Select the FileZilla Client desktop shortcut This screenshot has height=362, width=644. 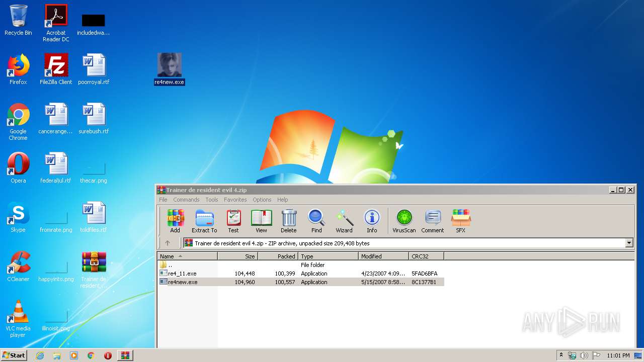tap(56, 69)
